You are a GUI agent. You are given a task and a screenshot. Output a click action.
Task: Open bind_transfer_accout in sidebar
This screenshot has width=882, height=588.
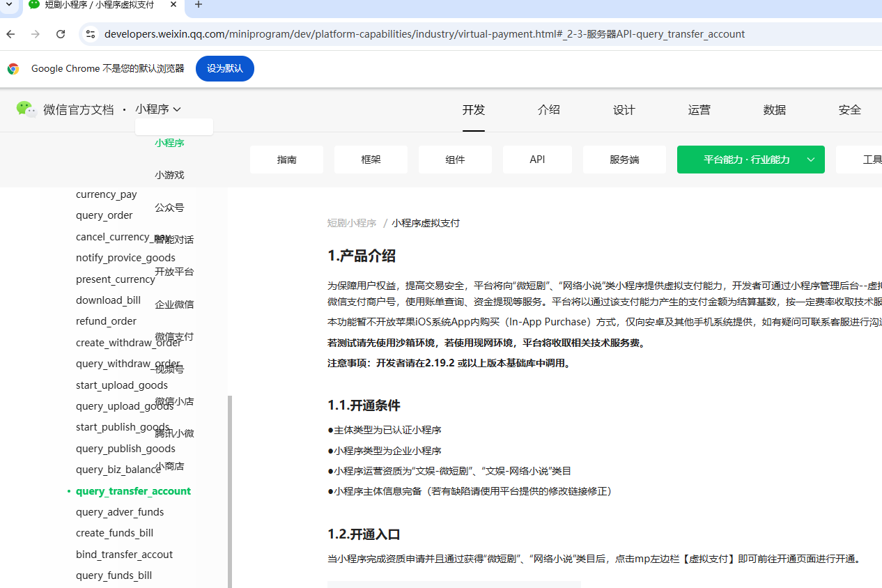point(124,555)
